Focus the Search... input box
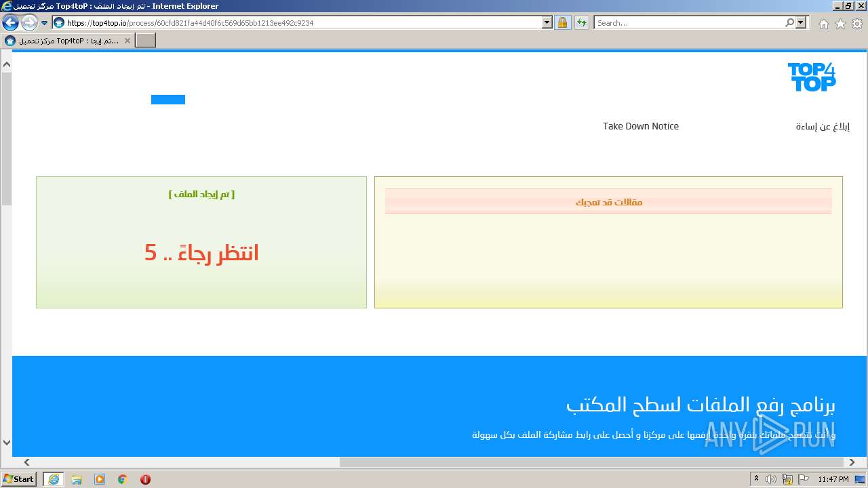The height and width of the screenshot is (488, 868). pyautogui.click(x=689, y=23)
